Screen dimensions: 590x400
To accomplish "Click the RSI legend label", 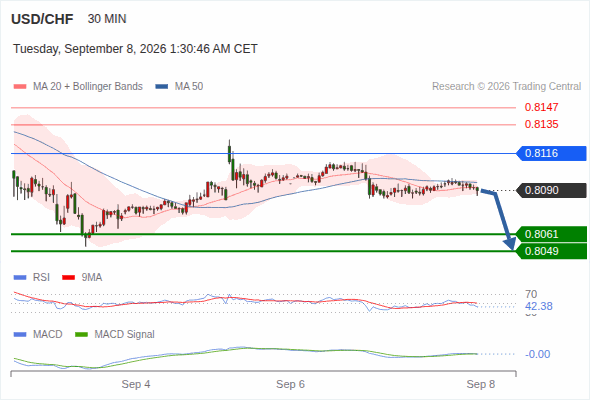I will coord(41,278).
